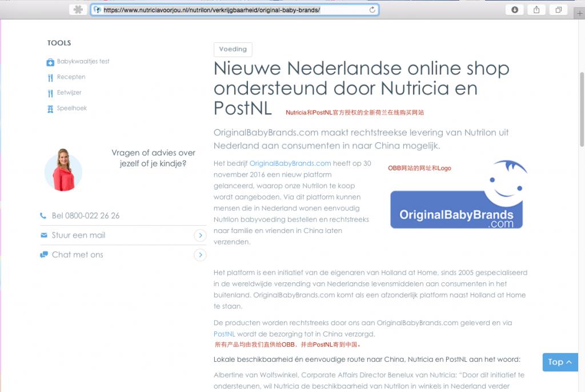The image size is (585, 392).
Task: Open the Babykwaaltjes test link
Action: (83, 61)
